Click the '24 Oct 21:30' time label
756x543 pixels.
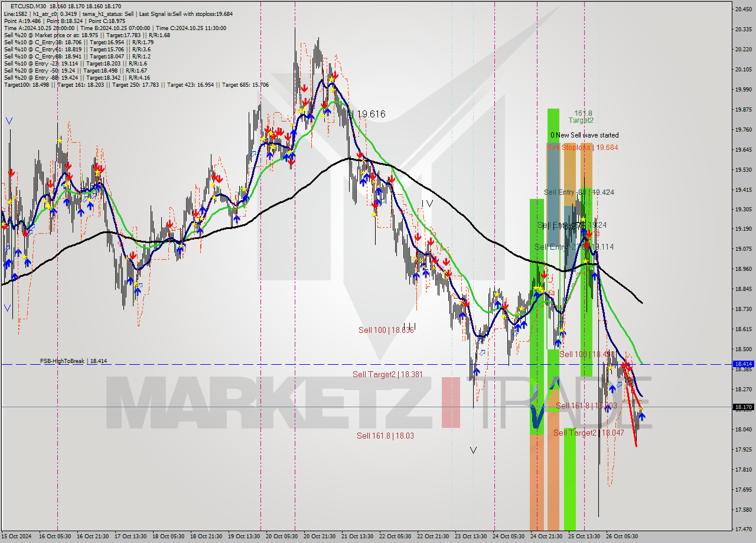click(546, 537)
